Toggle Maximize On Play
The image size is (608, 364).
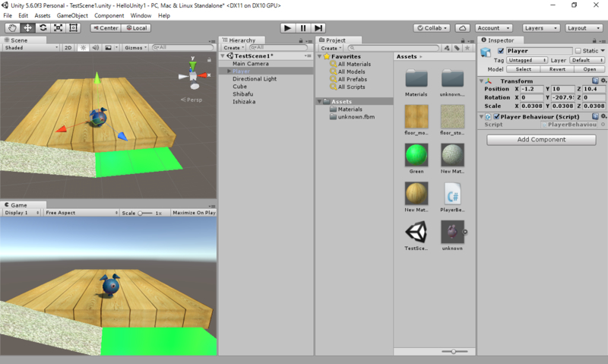[194, 213]
